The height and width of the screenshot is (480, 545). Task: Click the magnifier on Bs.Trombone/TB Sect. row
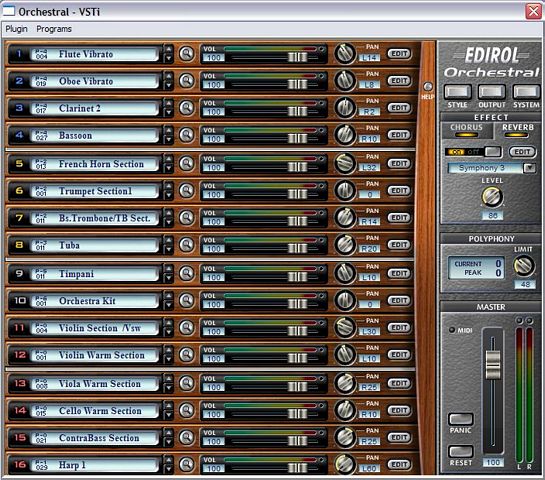pos(187,218)
